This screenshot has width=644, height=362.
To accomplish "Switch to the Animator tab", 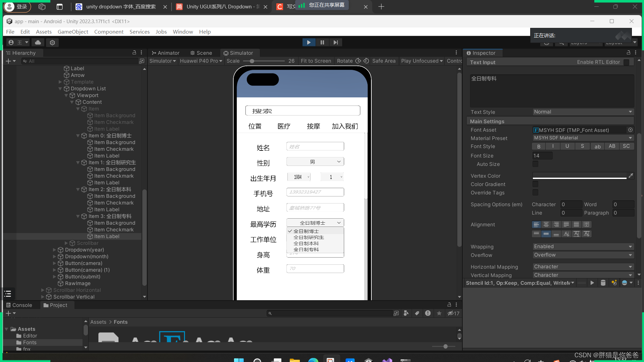I will [166, 53].
